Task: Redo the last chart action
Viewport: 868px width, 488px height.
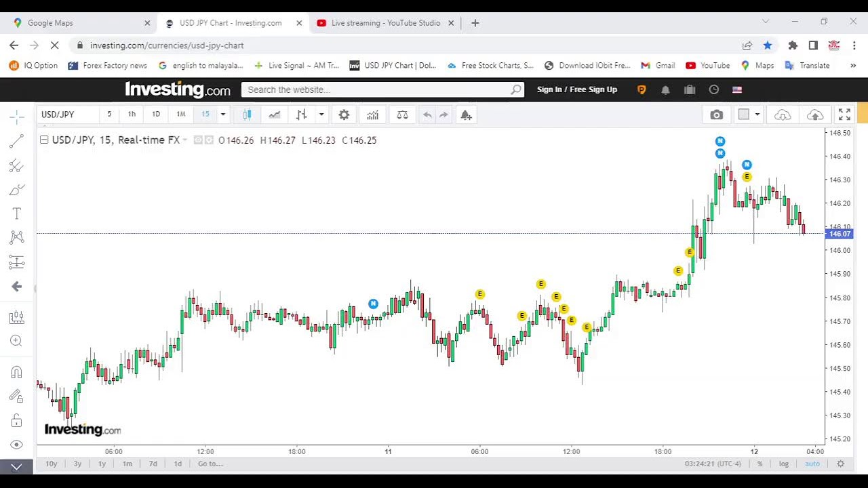Action: point(443,115)
